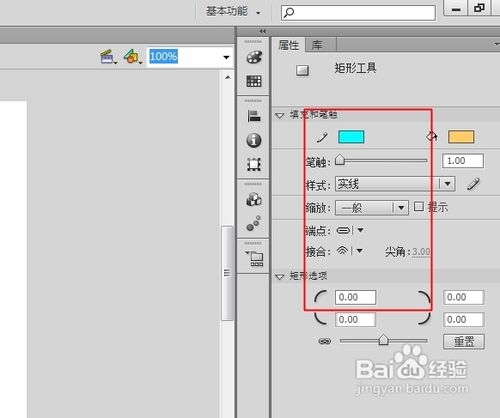Collapse the 填充和笔触 section
Image resolution: width=500 pixels, height=418 pixels.
point(279,116)
